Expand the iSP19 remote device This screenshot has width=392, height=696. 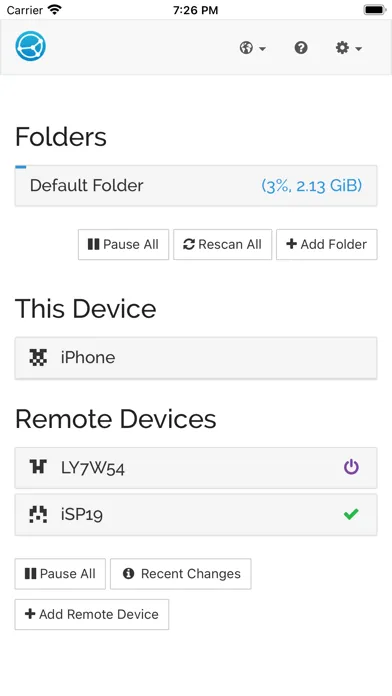(196, 515)
